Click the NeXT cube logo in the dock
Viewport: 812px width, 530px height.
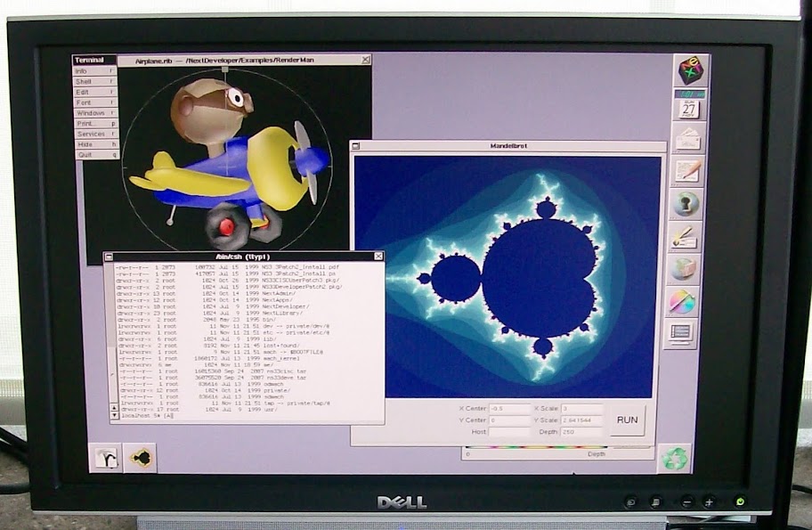coord(691,69)
